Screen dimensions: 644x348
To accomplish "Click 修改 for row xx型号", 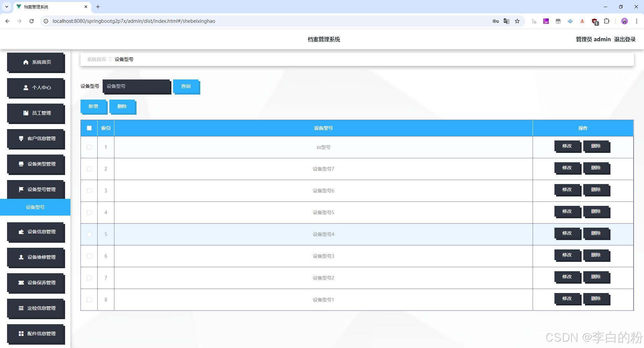I will 567,147.
